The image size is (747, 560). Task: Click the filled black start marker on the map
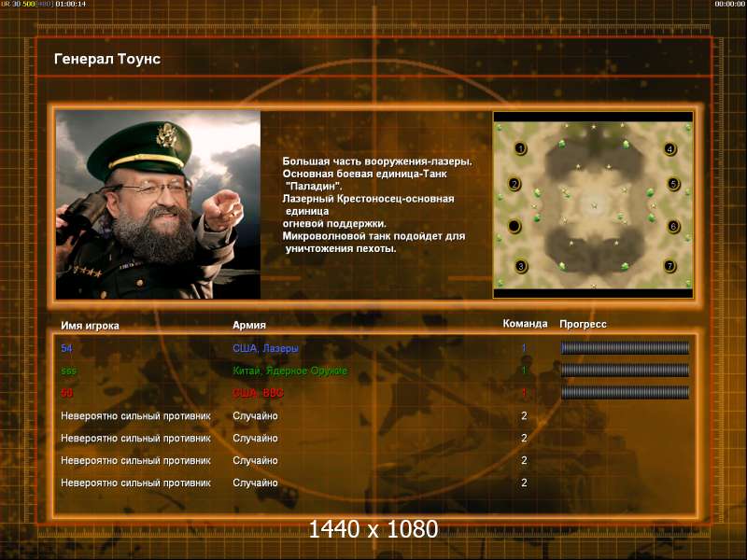pyautogui.click(x=514, y=226)
